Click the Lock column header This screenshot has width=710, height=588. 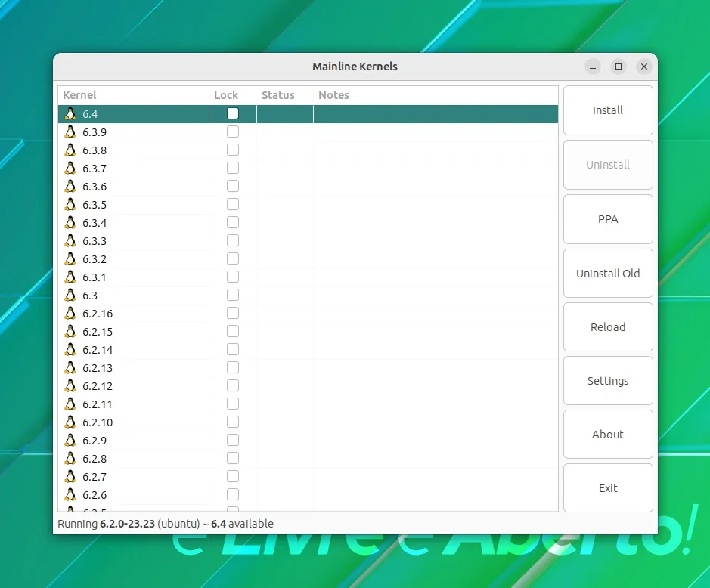pos(233,95)
